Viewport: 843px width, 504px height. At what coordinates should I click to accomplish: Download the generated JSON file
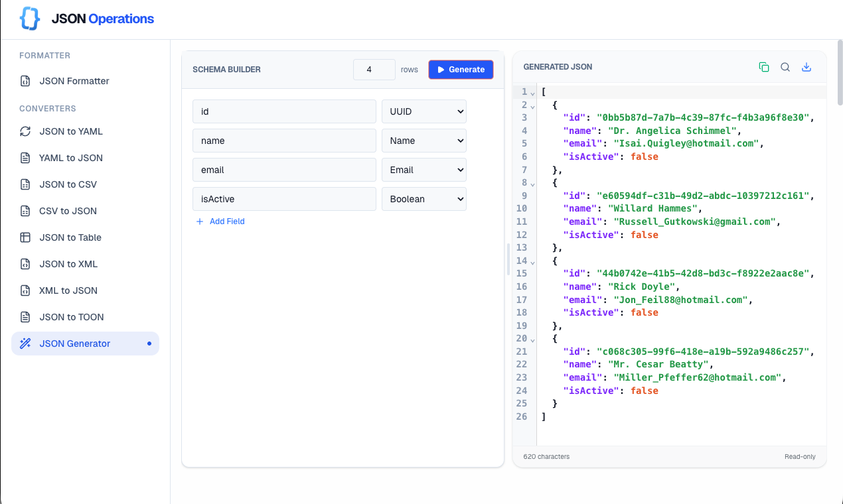point(806,66)
